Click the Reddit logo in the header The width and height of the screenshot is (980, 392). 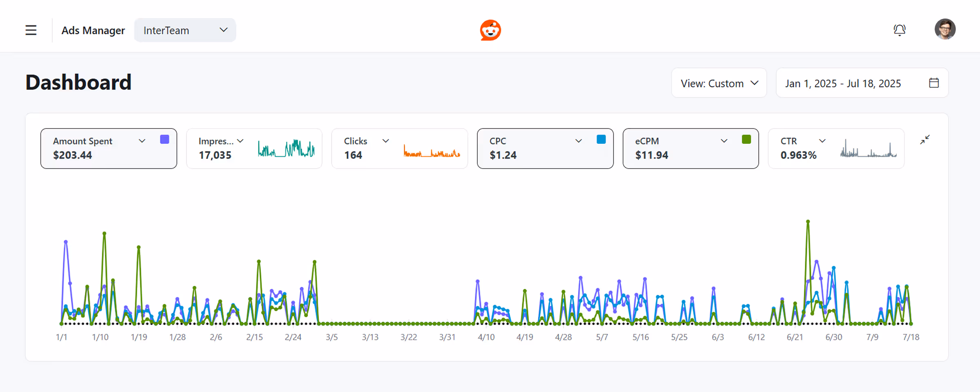coord(490,30)
